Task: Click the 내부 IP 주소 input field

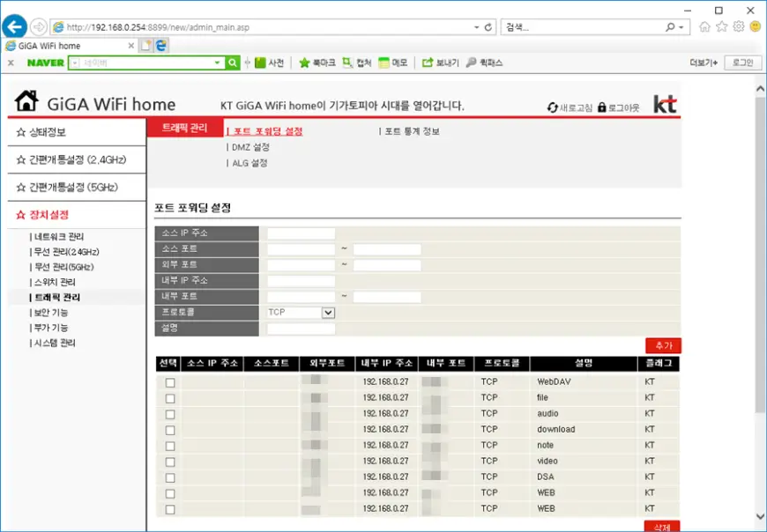Action: click(301, 281)
